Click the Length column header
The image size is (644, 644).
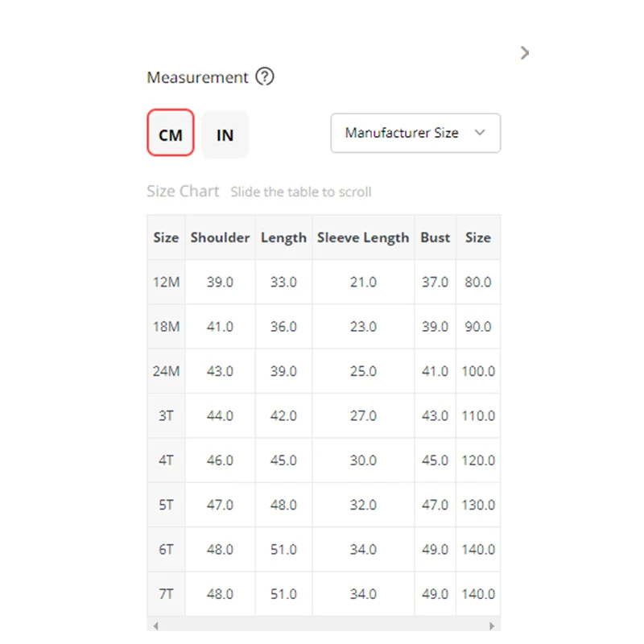pos(283,237)
